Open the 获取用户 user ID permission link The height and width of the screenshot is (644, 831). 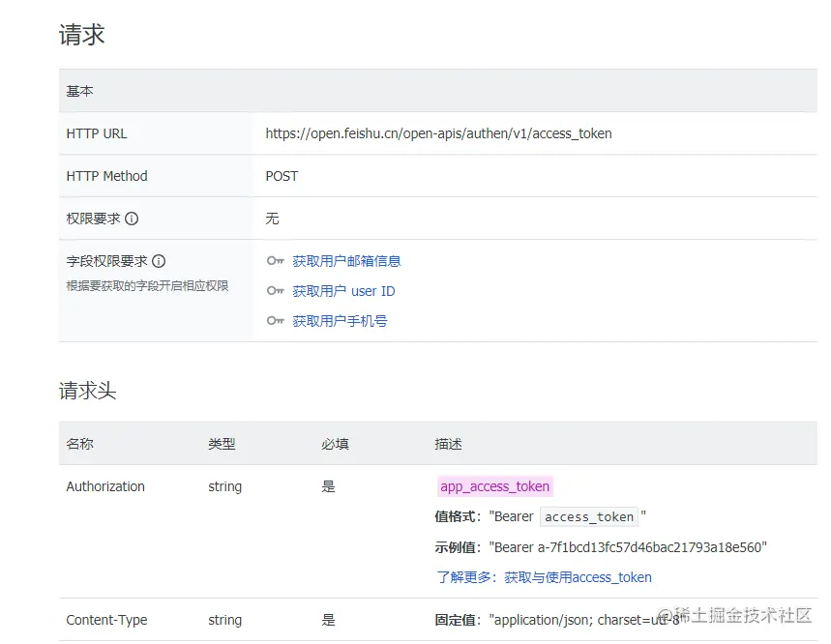[x=343, y=291]
